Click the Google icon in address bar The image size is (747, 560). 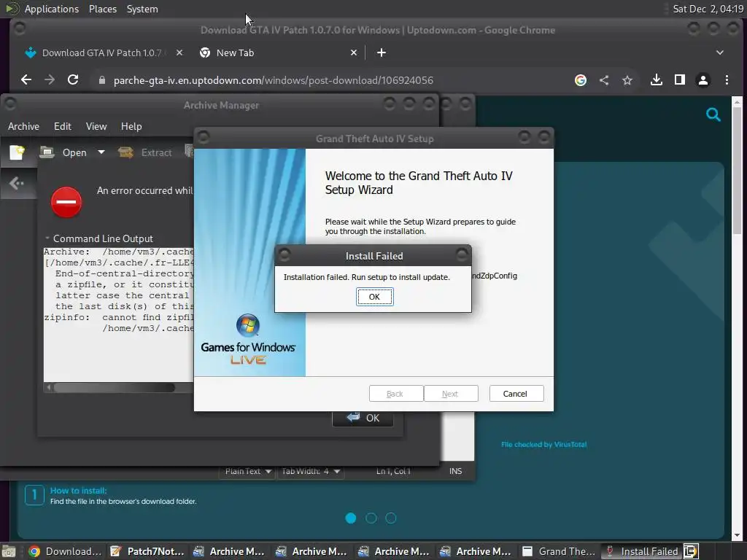pyautogui.click(x=580, y=80)
